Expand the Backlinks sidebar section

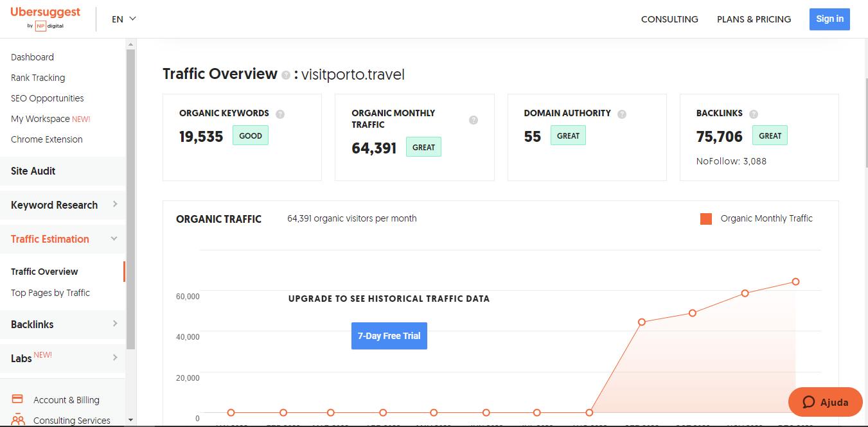pyautogui.click(x=62, y=324)
